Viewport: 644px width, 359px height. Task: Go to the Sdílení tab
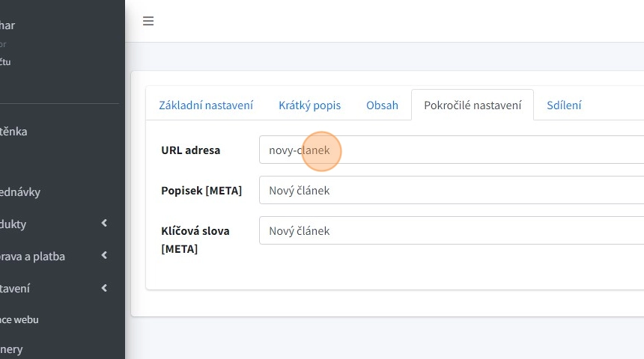click(x=564, y=105)
